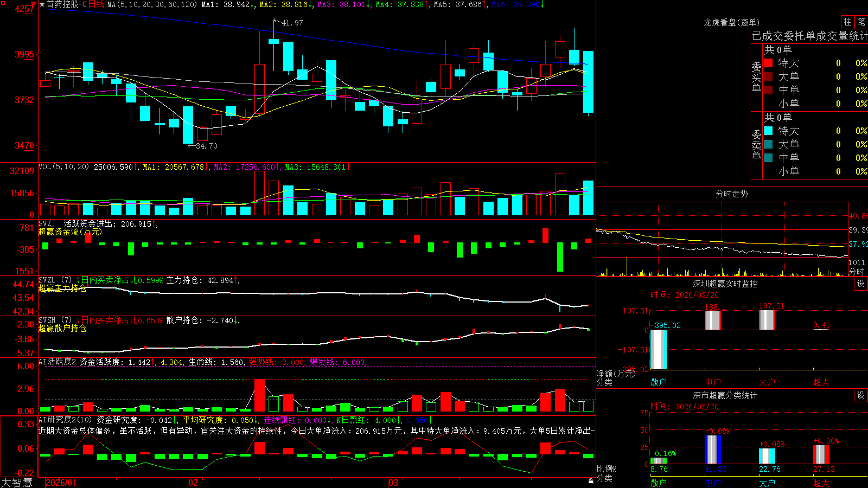The width and height of the screenshot is (868, 488).
Task: Click the dark red 中单 buy-order swatch
Action: (768, 90)
